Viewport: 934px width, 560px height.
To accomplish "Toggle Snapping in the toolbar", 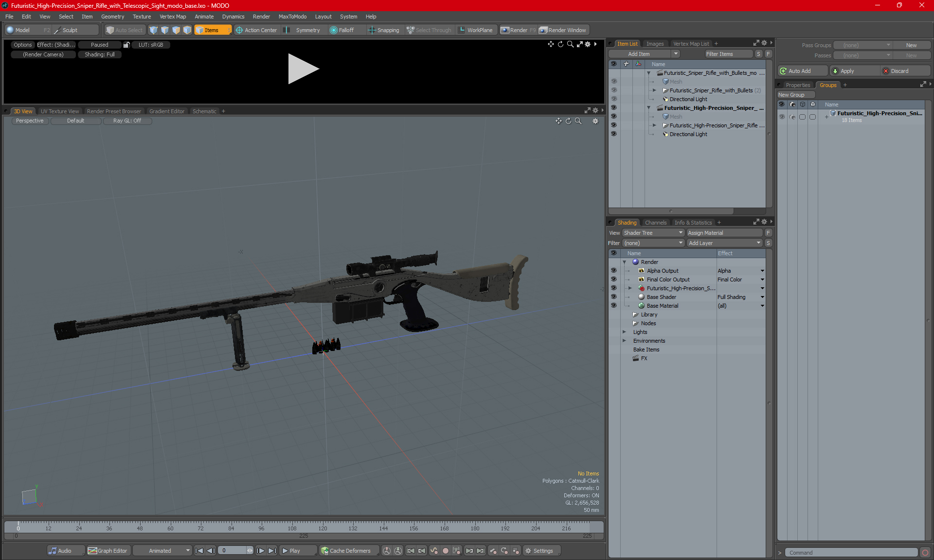I will pos(383,30).
